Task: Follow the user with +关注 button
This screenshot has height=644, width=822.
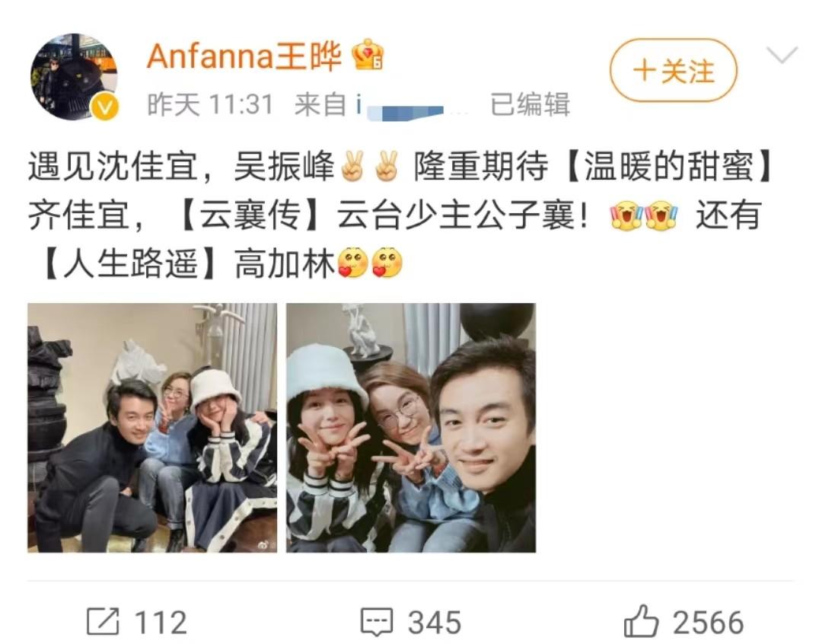Action: click(673, 71)
